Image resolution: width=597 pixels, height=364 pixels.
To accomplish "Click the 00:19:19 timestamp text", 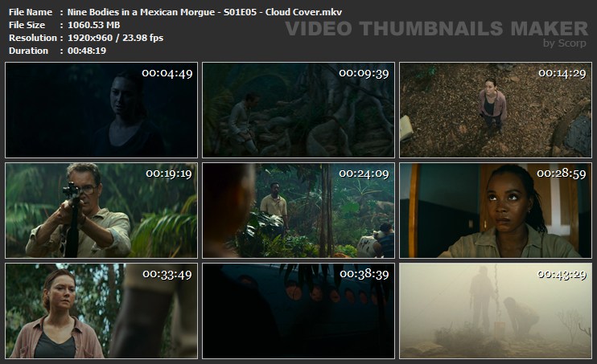I will pos(169,174).
